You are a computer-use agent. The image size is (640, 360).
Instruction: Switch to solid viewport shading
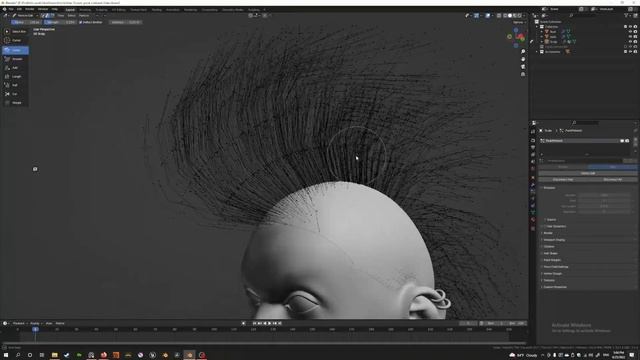click(510, 16)
